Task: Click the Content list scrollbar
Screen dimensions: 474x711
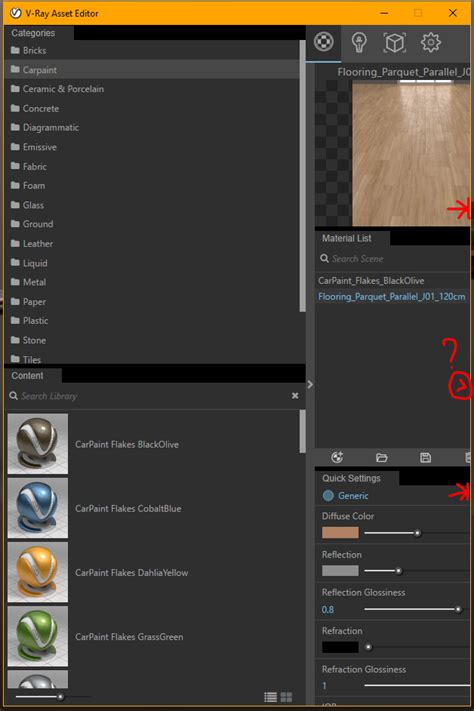Action: pyautogui.click(x=303, y=431)
